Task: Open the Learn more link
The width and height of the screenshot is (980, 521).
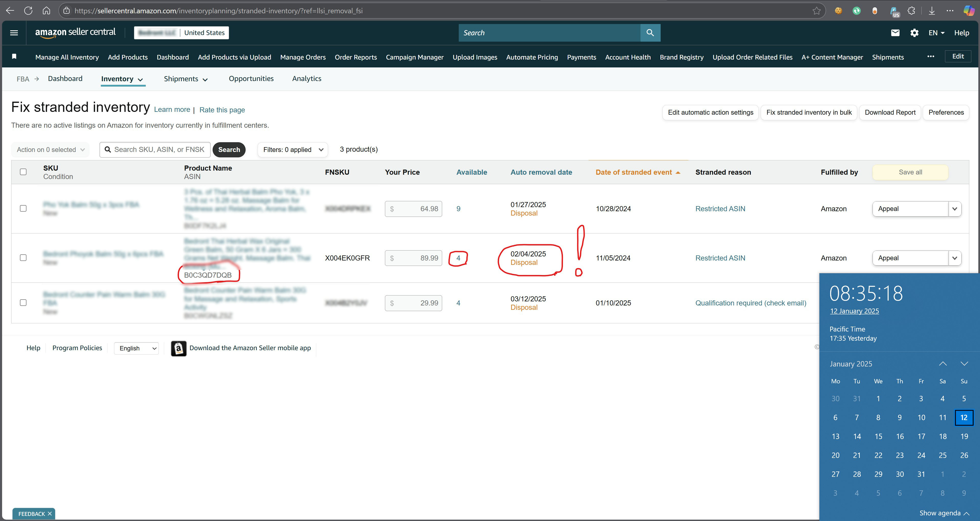Action: [172, 110]
